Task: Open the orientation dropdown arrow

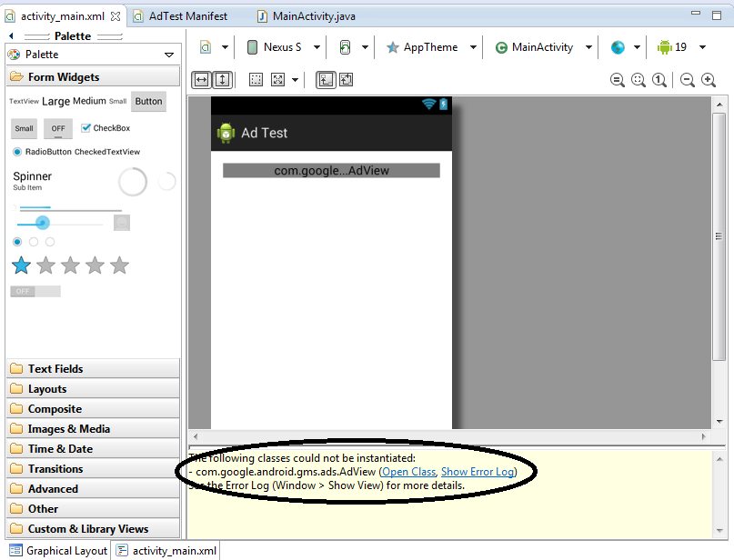Action: 365,47
